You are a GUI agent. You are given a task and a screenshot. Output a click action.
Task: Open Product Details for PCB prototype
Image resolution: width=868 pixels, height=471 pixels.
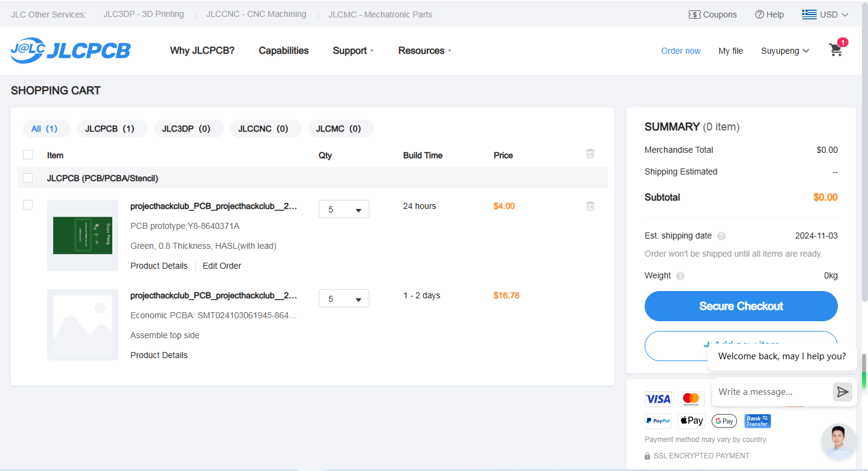tap(159, 266)
